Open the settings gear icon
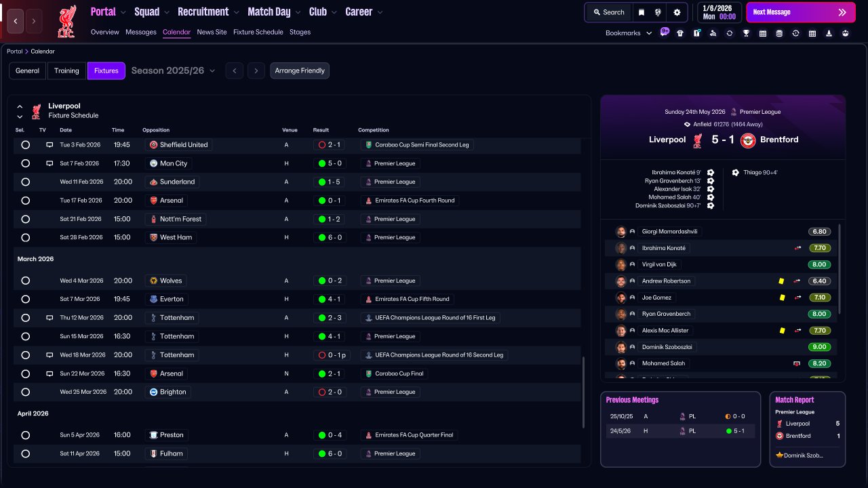Image resolution: width=868 pixels, height=488 pixels. tap(677, 12)
